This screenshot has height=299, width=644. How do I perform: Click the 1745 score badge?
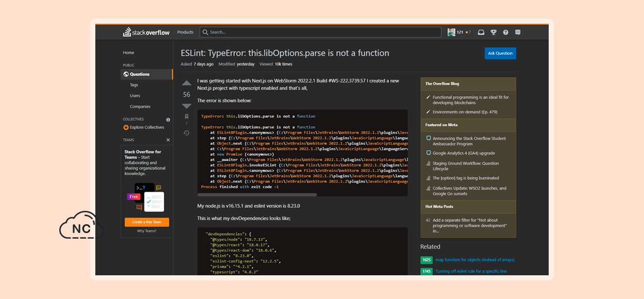[x=427, y=271]
